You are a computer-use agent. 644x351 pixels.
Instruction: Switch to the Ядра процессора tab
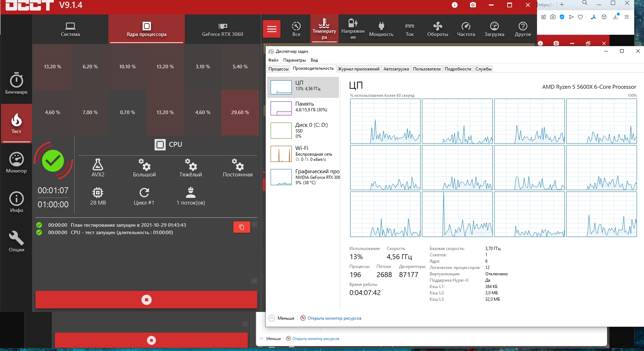(x=146, y=29)
